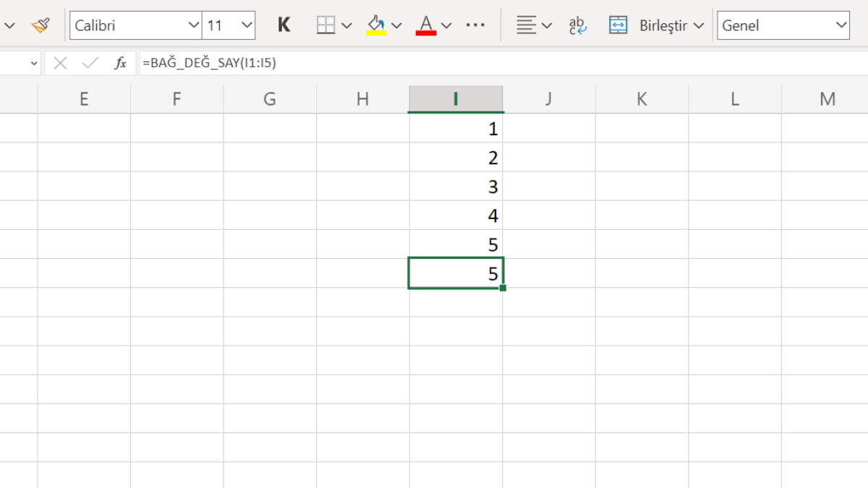This screenshot has height=488, width=868.
Task: Select column K header
Action: pos(642,99)
